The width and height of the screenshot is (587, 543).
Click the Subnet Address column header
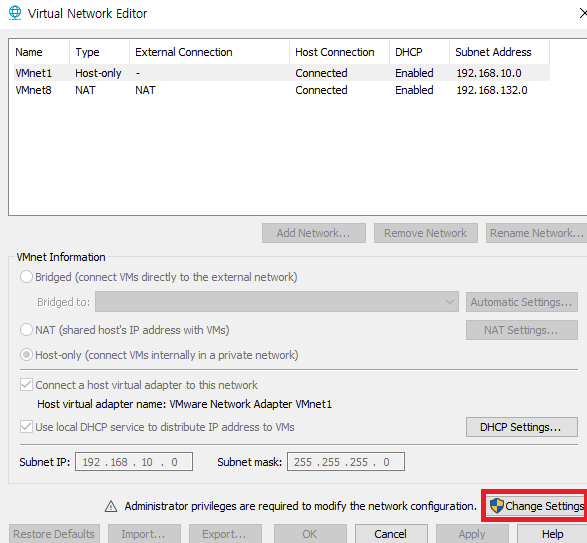pos(499,52)
